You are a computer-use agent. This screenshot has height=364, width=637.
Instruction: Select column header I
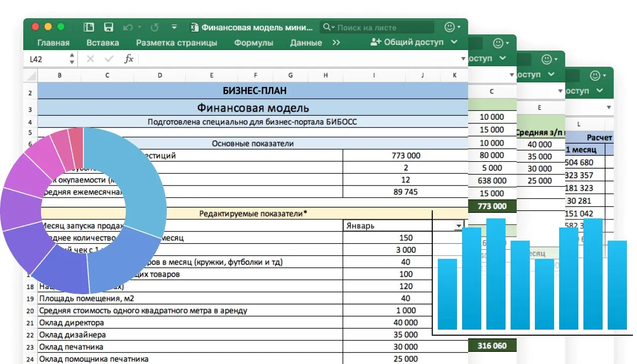coord(374,75)
